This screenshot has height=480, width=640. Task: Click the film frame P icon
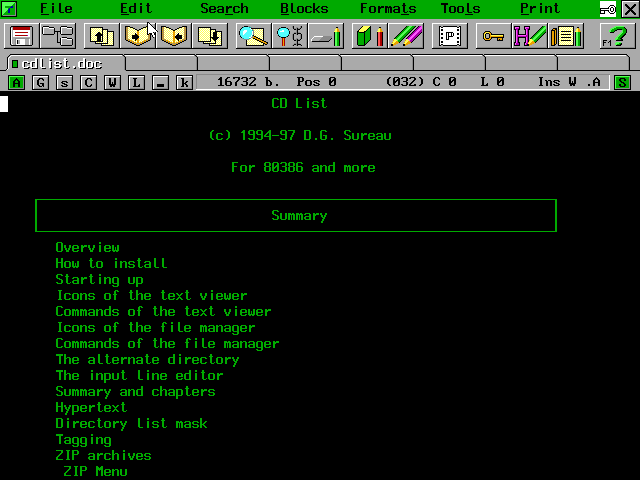coord(449,37)
